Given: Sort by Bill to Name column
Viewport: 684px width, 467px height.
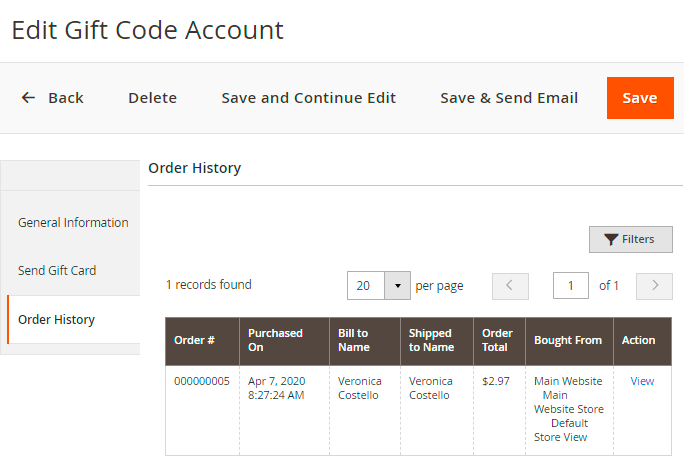Looking at the screenshot, I should click(x=353, y=341).
